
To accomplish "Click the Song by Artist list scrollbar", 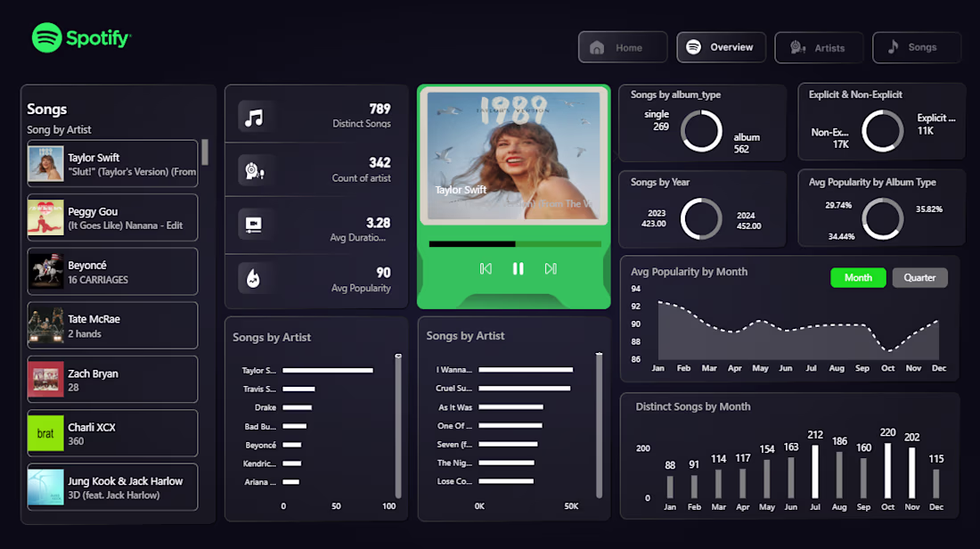I will pos(204,152).
